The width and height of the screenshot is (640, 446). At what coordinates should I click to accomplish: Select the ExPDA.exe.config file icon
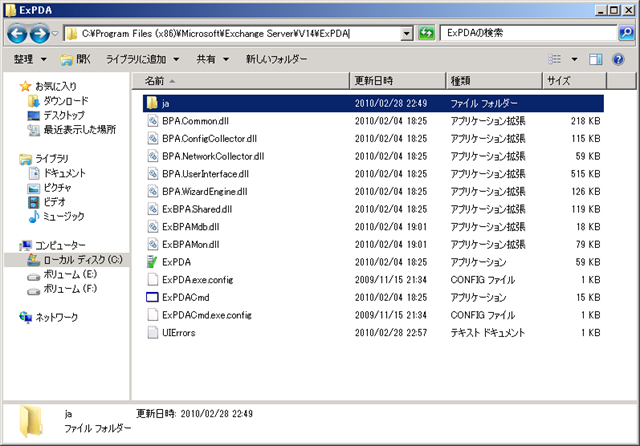coord(153,280)
